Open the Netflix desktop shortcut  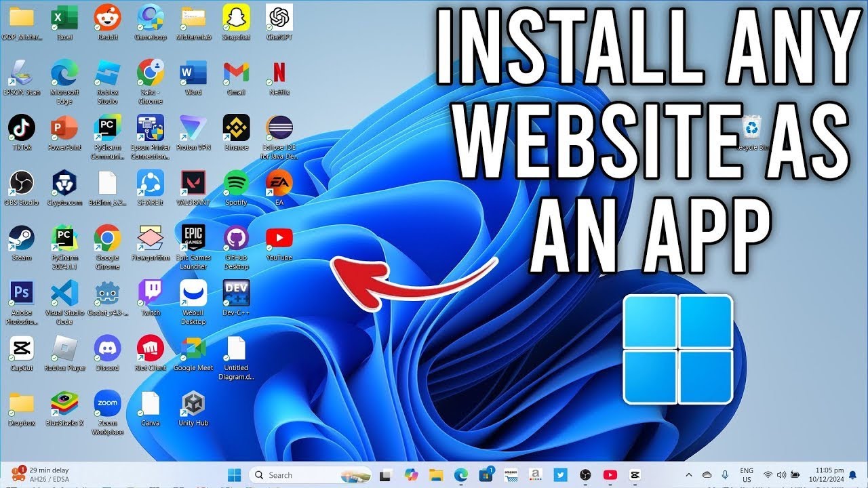click(279, 77)
